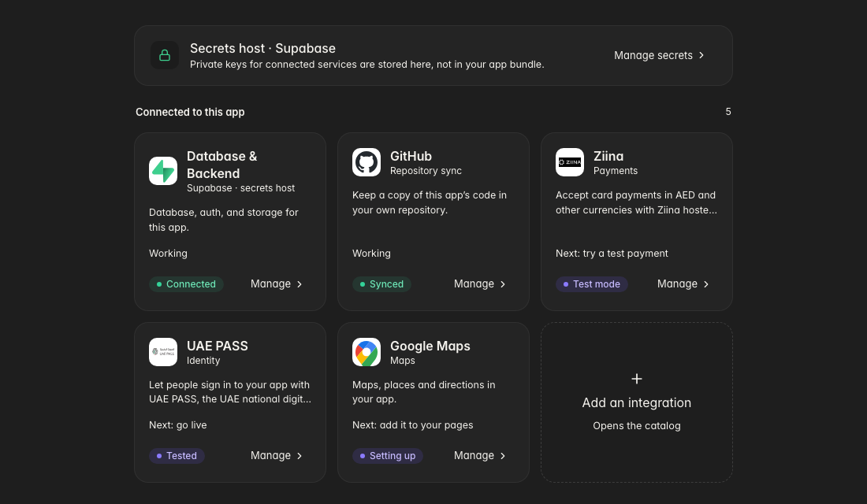
Task: Click the 'Connected to this app' heading
Action: [190, 112]
